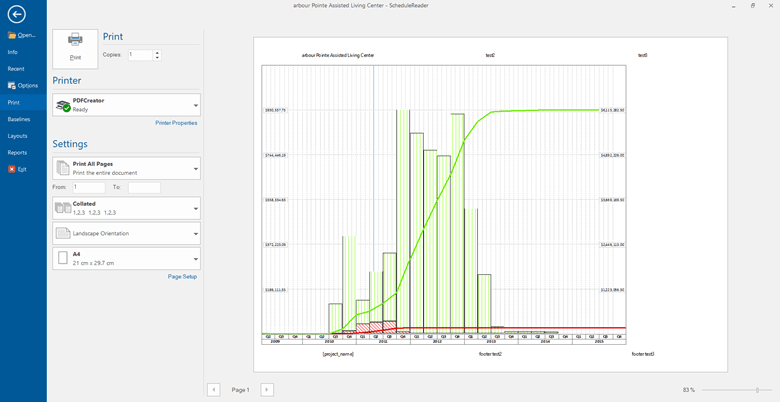Click the Options gear icon
Screen dimensions: 780x402
(x=12, y=86)
